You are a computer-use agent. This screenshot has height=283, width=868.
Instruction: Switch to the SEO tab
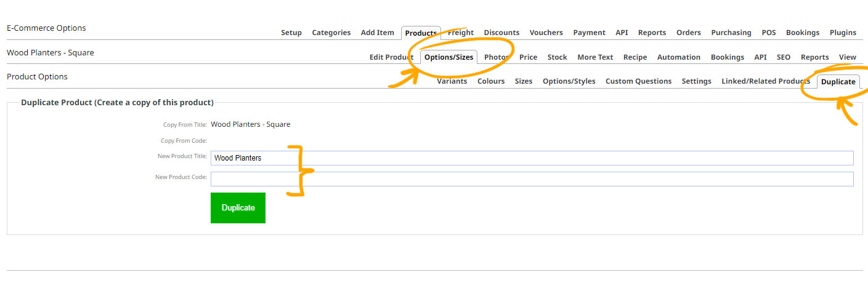coord(784,57)
